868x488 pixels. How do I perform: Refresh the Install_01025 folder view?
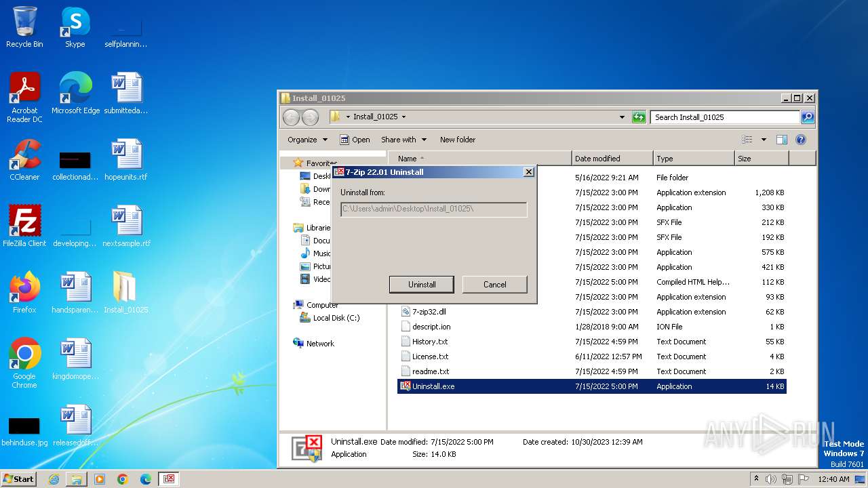coord(639,117)
